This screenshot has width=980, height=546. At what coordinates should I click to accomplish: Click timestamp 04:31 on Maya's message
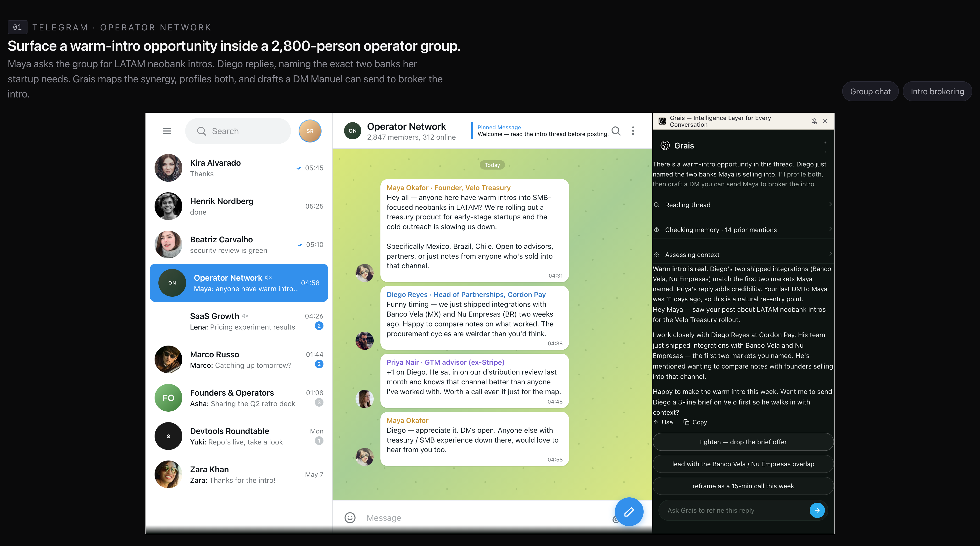tap(555, 276)
